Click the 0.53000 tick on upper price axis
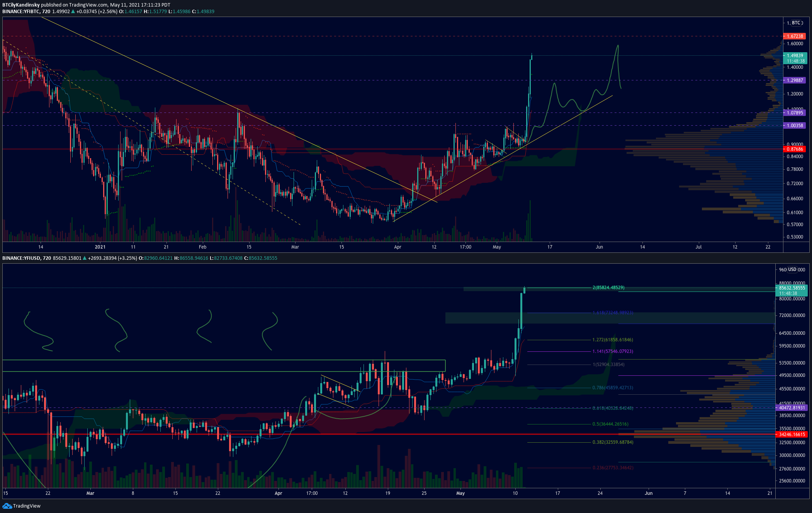Image resolution: width=812 pixels, height=513 pixels. pos(795,237)
